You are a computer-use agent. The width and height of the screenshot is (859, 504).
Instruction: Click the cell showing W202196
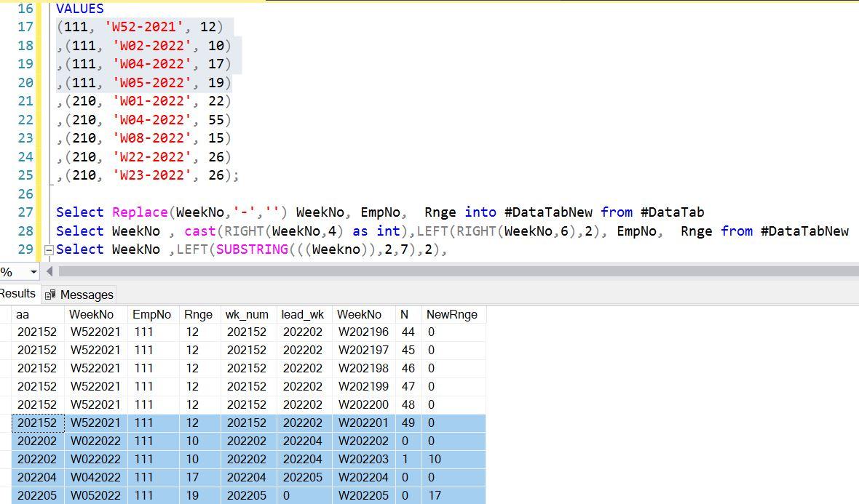[362, 332]
